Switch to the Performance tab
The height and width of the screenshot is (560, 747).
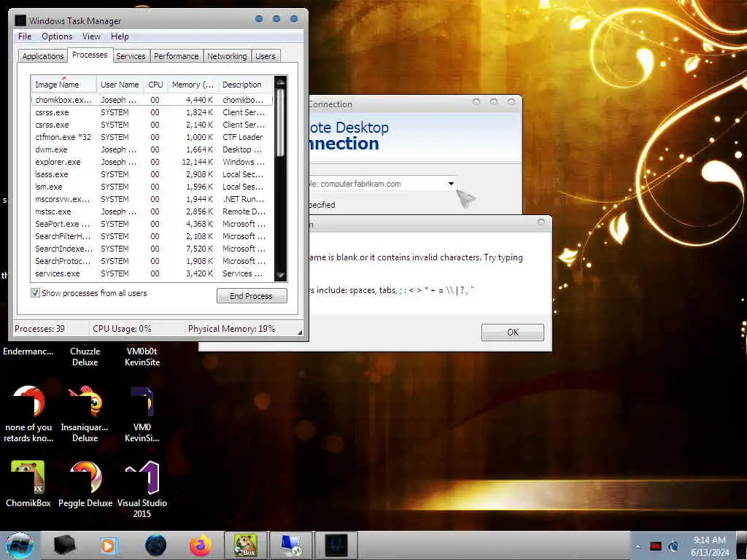[x=176, y=56]
